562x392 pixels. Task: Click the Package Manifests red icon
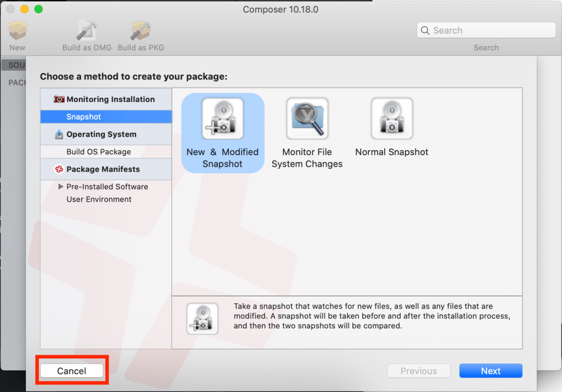point(59,169)
